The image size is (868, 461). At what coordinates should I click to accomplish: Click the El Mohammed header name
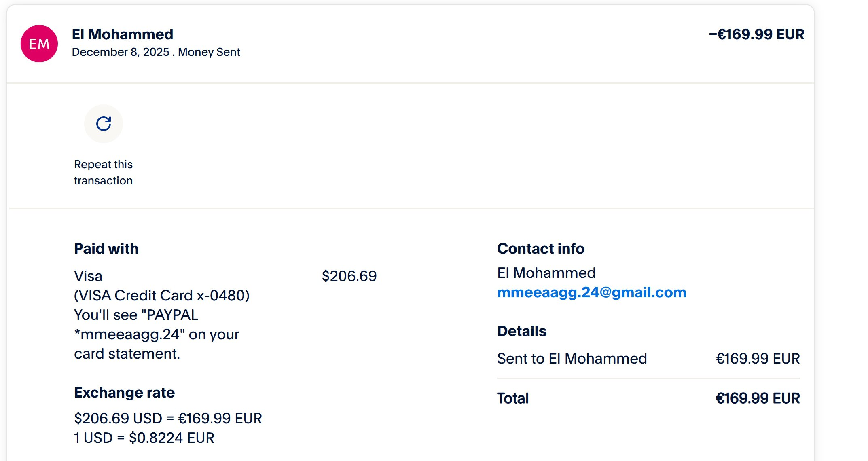[123, 34]
